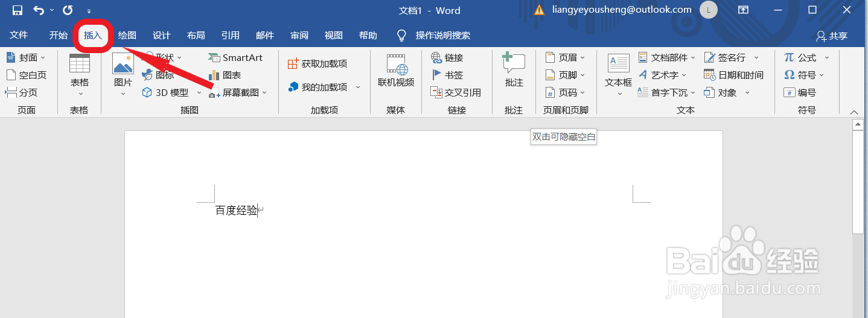Switch to the 帮助 tab

368,36
